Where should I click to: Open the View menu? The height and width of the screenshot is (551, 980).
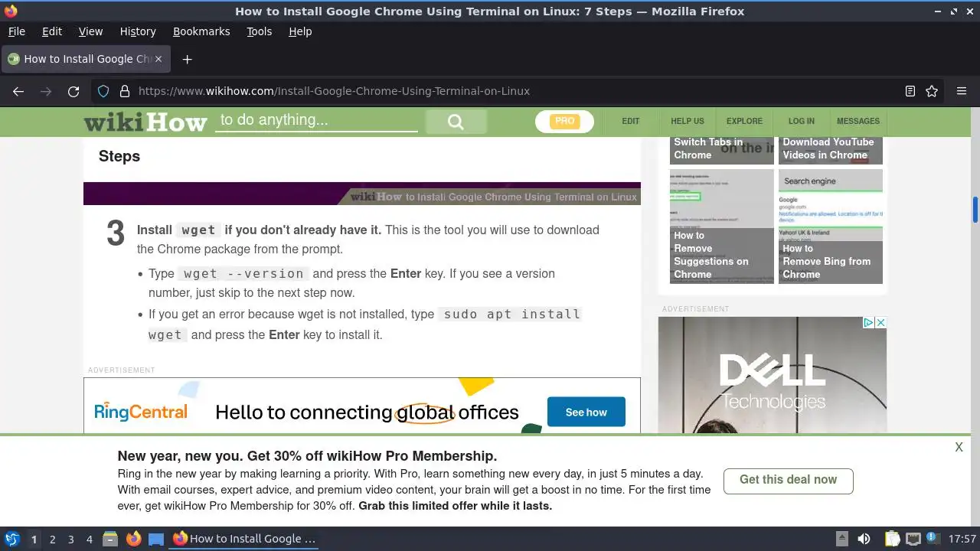click(90, 31)
